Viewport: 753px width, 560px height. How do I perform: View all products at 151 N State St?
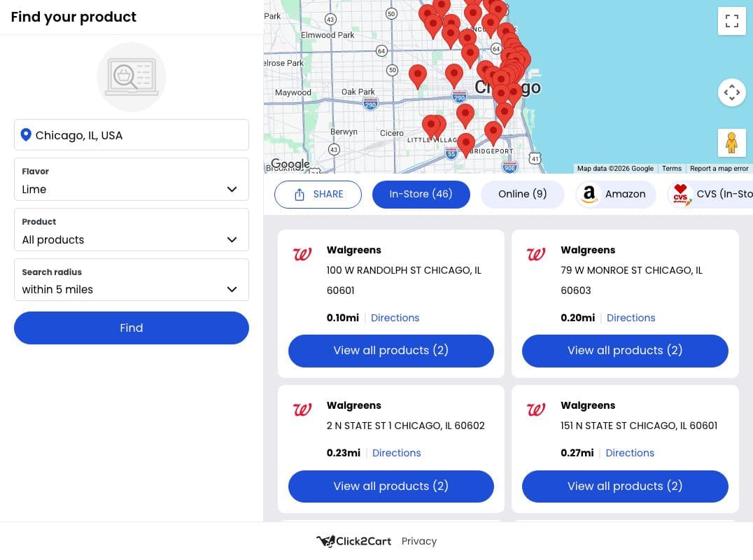[x=625, y=486]
